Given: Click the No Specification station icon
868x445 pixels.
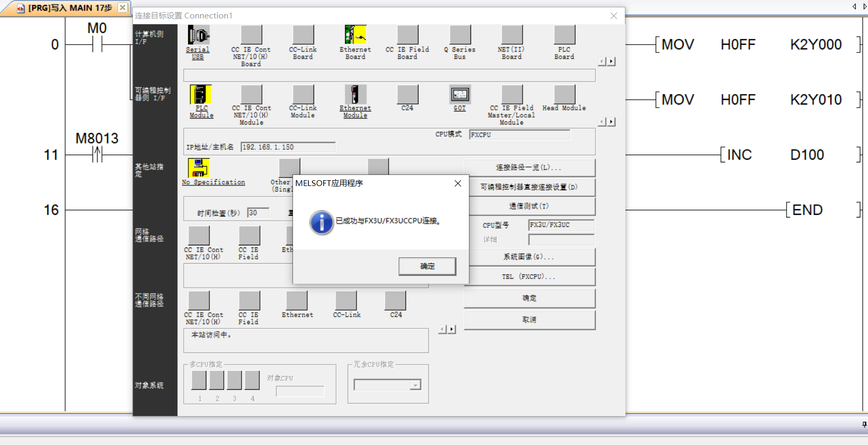Looking at the screenshot, I should tap(199, 168).
